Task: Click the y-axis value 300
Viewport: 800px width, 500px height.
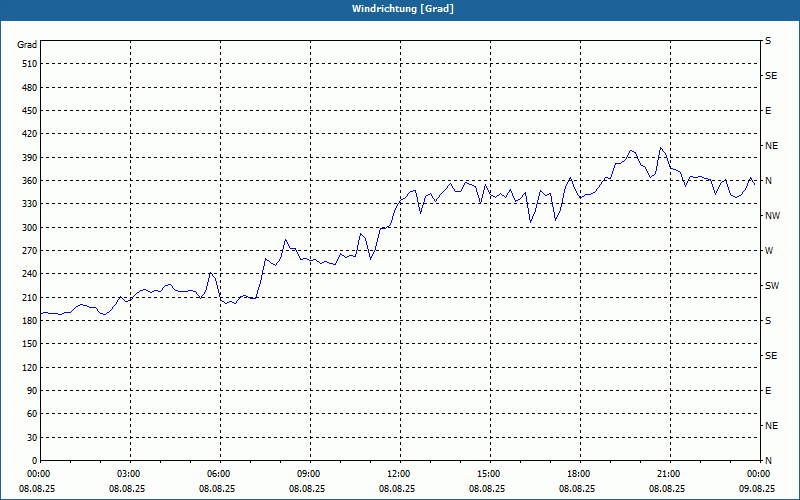Action: click(30, 228)
